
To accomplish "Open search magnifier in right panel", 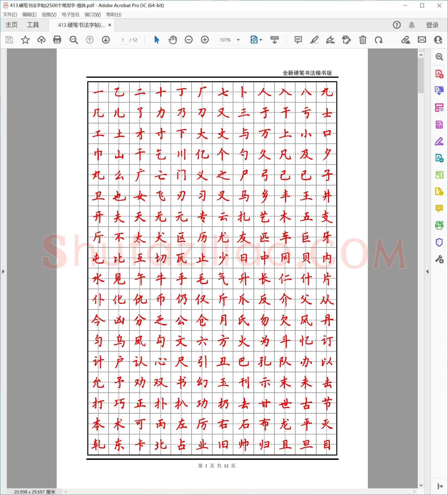I will coord(439,57).
